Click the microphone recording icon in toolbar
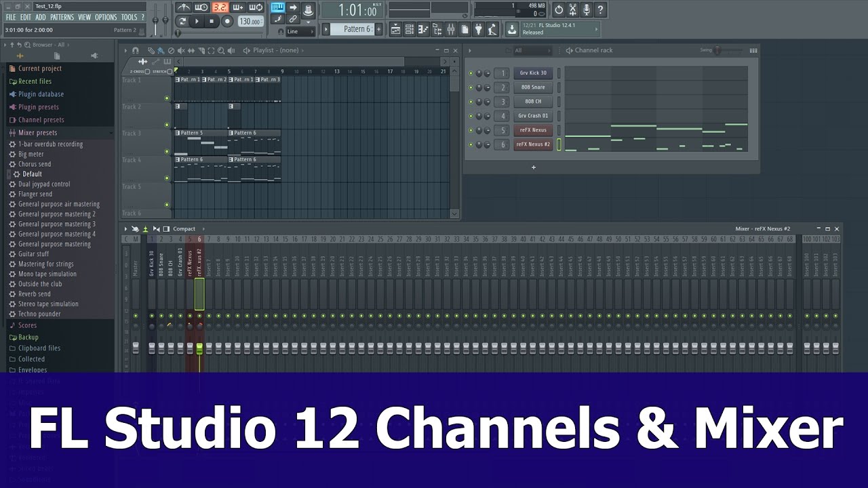The width and height of the screenshot is (868, 488). tap(587, 9)
